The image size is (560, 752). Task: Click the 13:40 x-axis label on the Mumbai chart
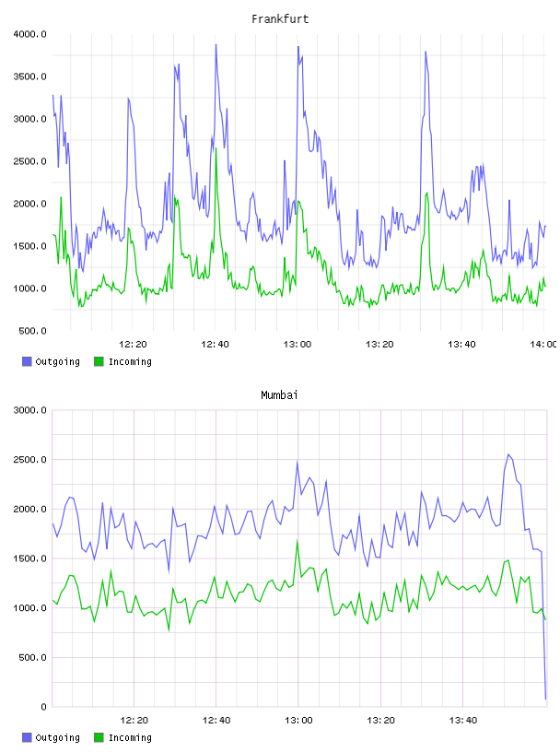point(463,721)
